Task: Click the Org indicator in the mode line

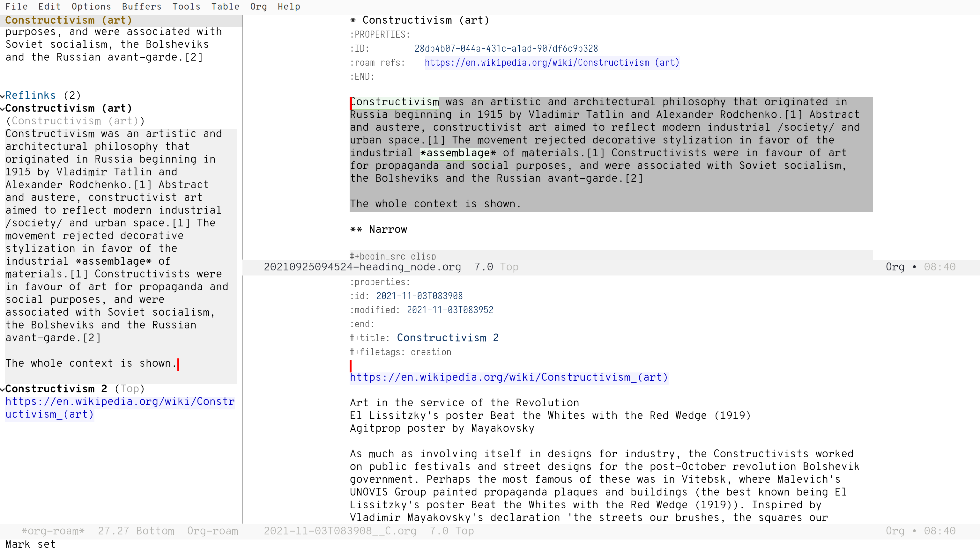Action: tap(895, 267)
